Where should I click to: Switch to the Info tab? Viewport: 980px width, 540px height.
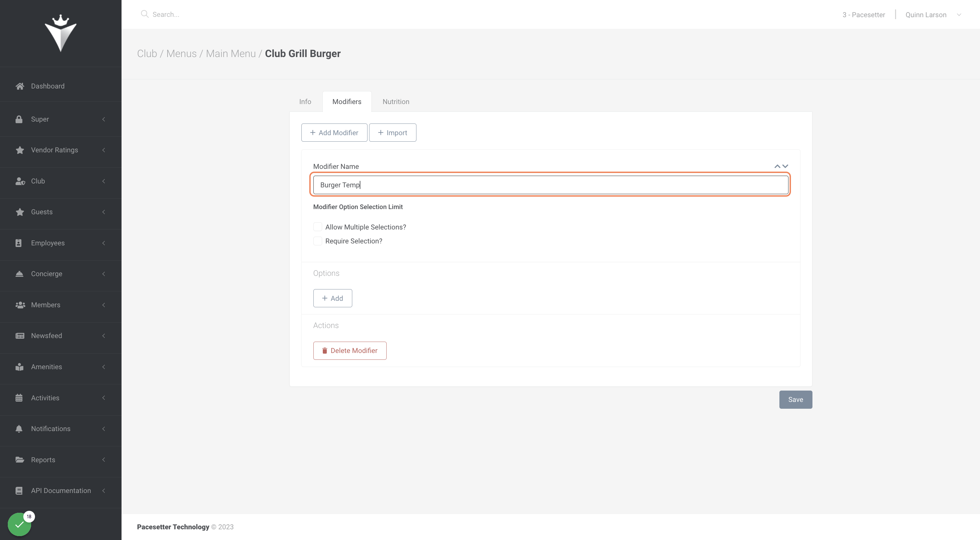click(305, 101)
